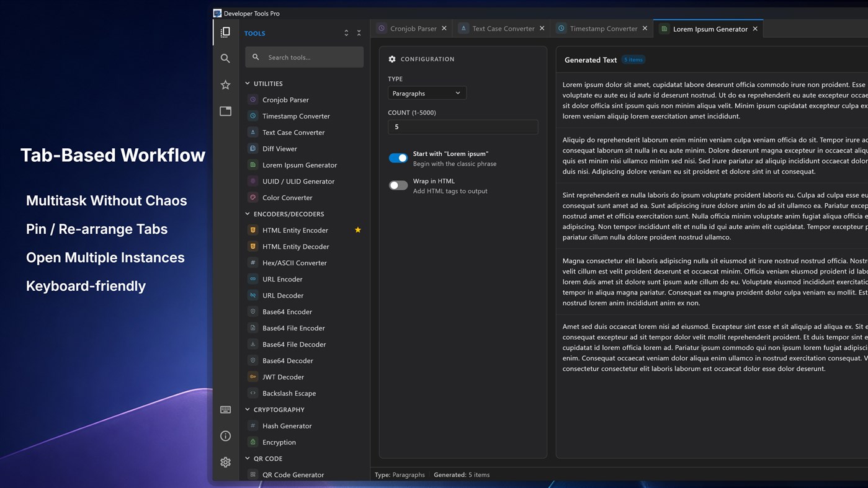Click the collapse all sections button
This screenshot has height=488, width=868.
359,33
